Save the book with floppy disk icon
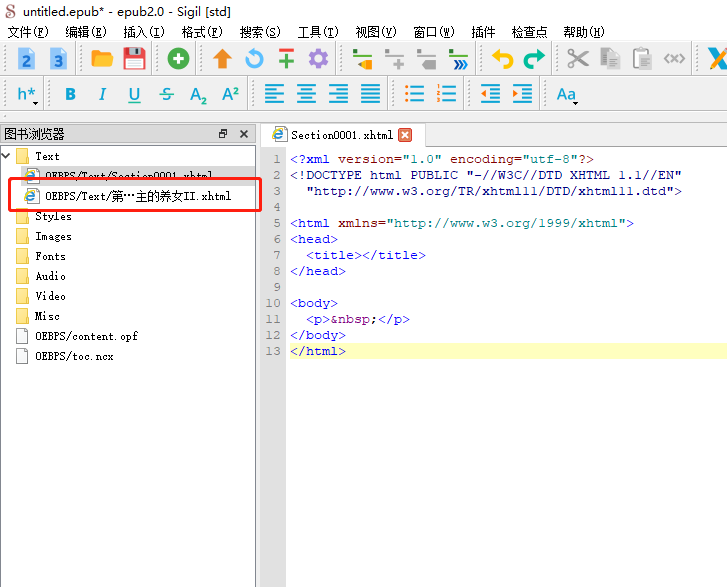Image resolution: width=727 pixels, height=587 pixels. [x=134, y=59]
